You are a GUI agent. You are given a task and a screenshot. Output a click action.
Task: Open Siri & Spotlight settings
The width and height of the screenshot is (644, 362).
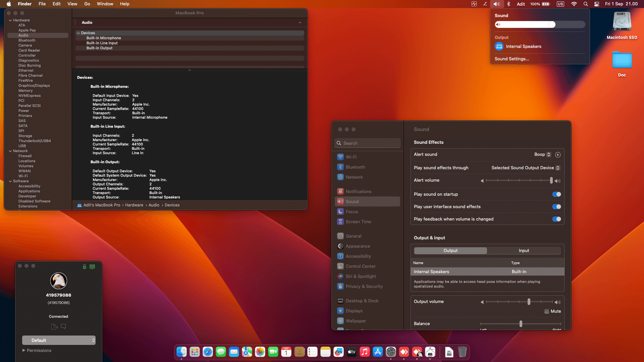click(x=361, y=276)
